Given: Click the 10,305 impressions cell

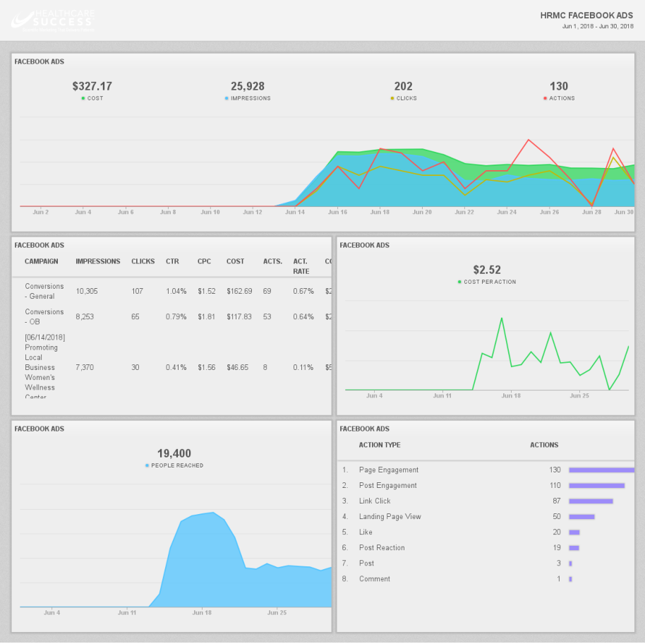Looking at the screenshot, I should point(87,292).
